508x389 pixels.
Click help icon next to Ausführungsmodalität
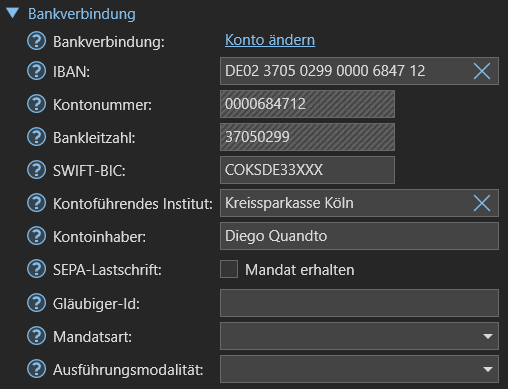[36, 369]
